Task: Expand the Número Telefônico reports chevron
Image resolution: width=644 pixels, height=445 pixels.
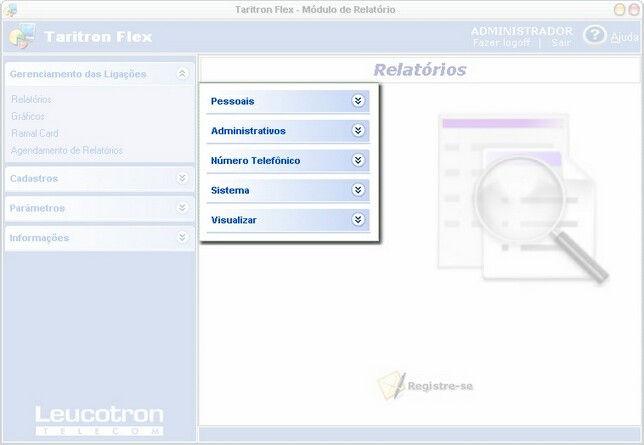Action: (358, 160)
